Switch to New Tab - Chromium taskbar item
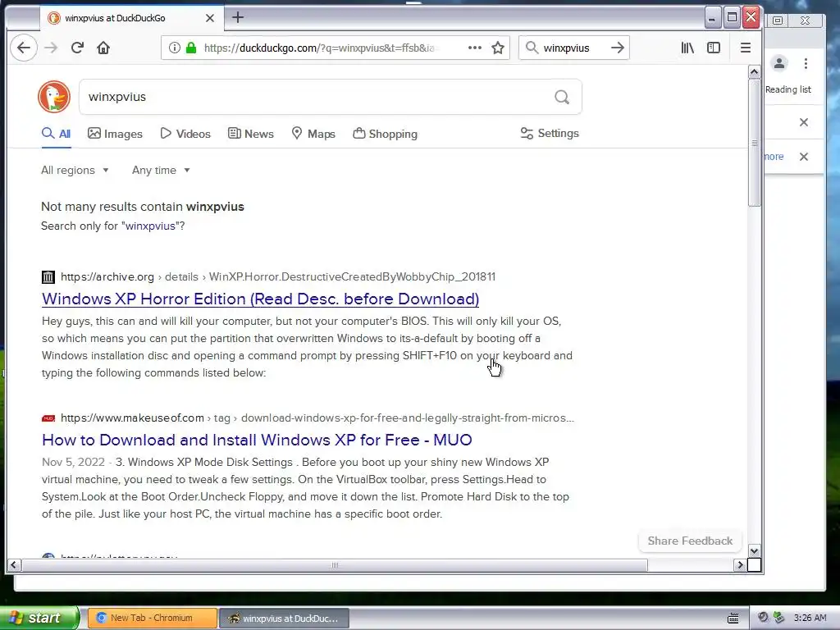The height and width of the screenshot is (630, 840). [152, 619]
